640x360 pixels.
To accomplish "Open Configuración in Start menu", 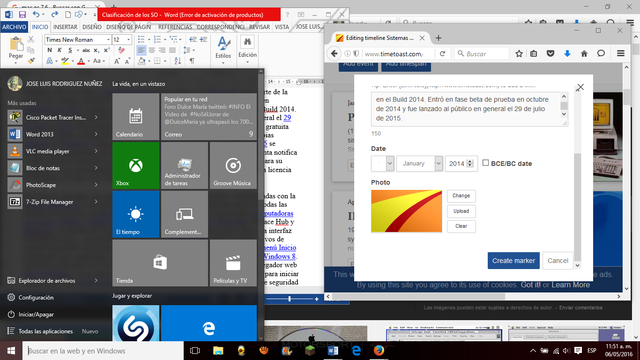I will 36,298.
